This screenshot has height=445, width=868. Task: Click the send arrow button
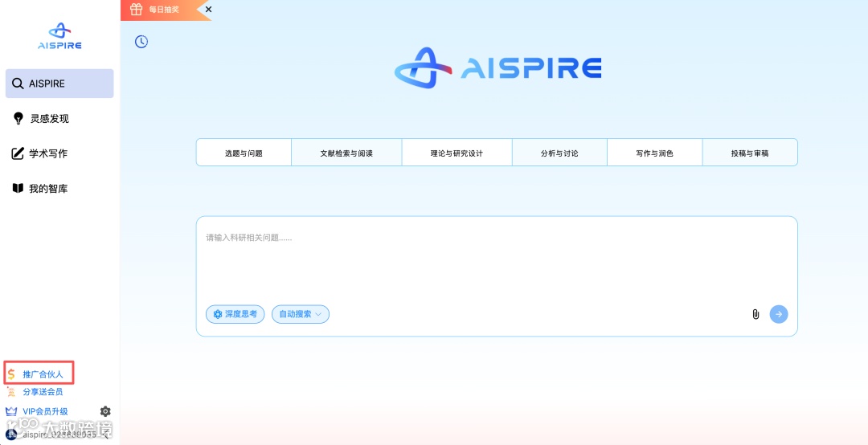tap(779, 314)
